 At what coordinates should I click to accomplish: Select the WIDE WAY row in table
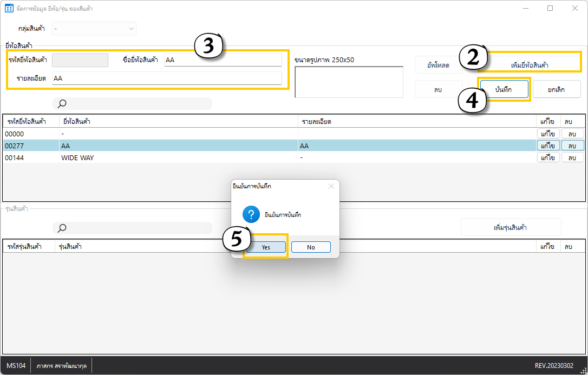click(x=162, y=157)
